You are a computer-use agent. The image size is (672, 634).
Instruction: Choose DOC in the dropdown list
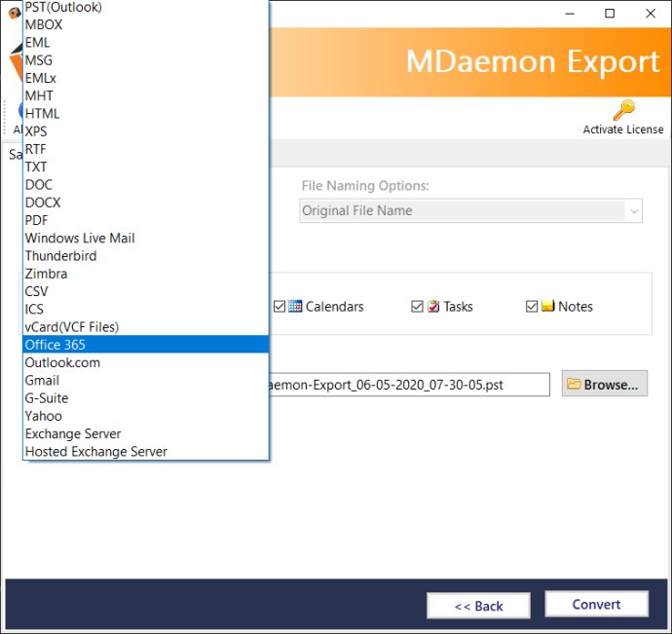tap(146, 185)
